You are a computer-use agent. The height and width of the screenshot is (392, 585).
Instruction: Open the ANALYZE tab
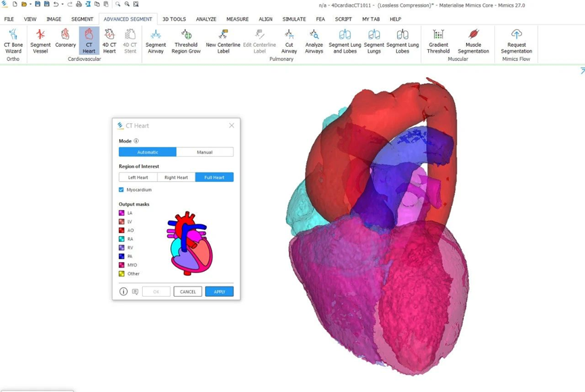tap(206, 19)
